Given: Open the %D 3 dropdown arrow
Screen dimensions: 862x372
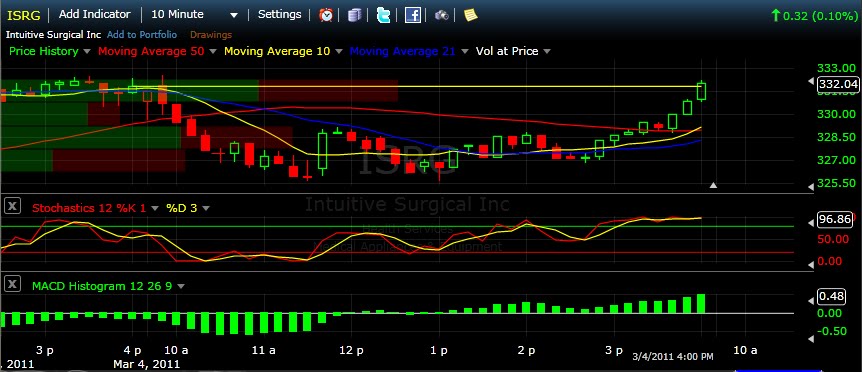Looking at the screenshot, I should [206, 208].
